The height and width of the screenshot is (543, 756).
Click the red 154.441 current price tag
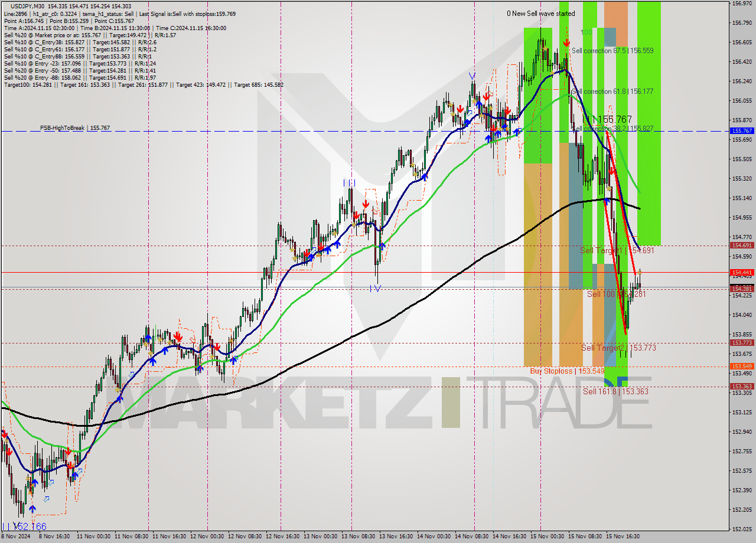(742, 272)
